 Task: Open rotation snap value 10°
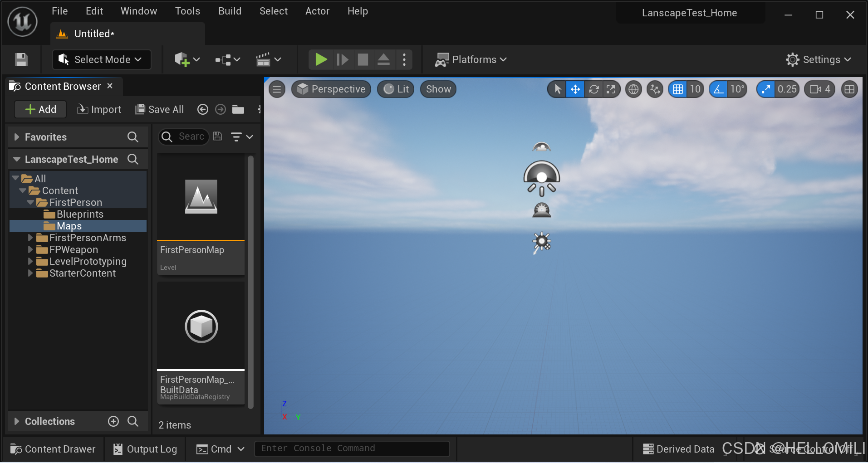pyautogui.click(x=737, y=89)
